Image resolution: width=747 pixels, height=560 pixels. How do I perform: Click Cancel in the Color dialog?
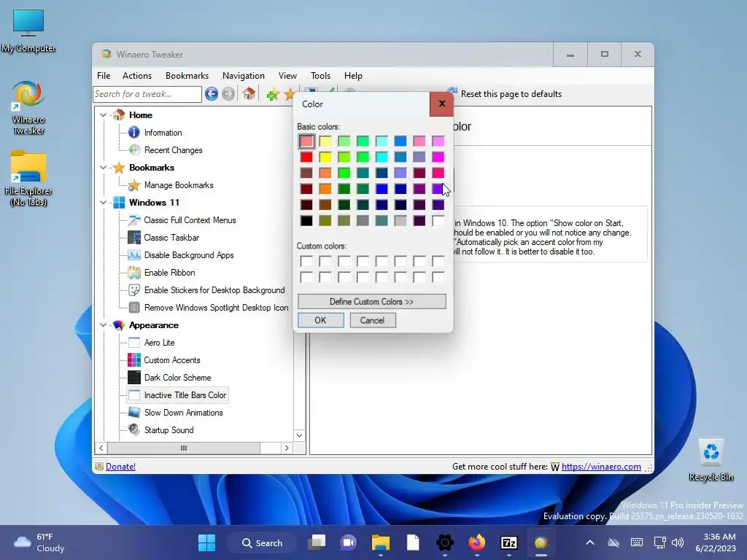[373, 321]
